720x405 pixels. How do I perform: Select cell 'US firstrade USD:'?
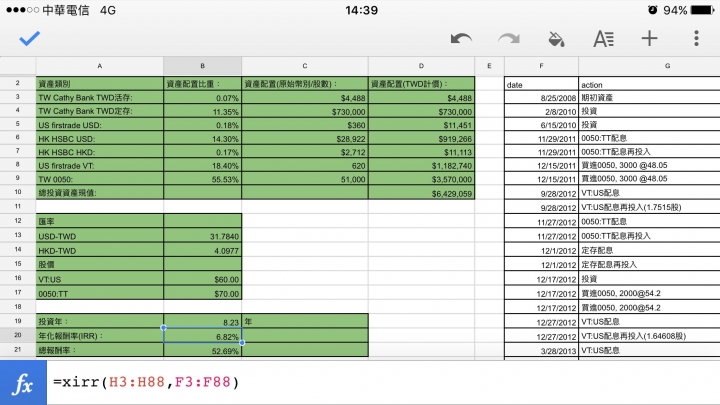(x=100, y=125)
